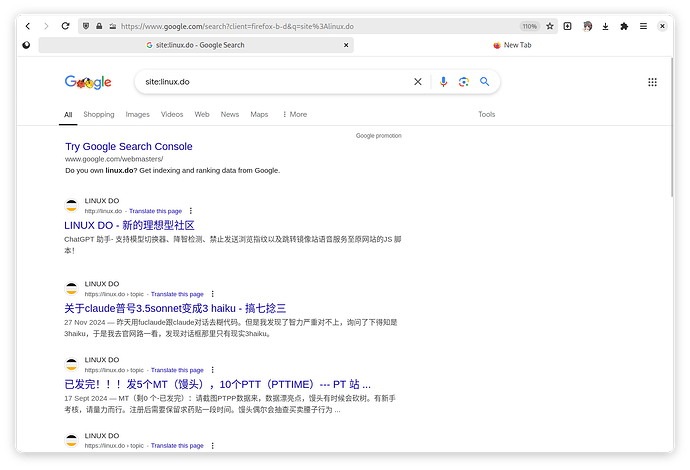
Task: Search by image using the lens icon
Action: 463,82
